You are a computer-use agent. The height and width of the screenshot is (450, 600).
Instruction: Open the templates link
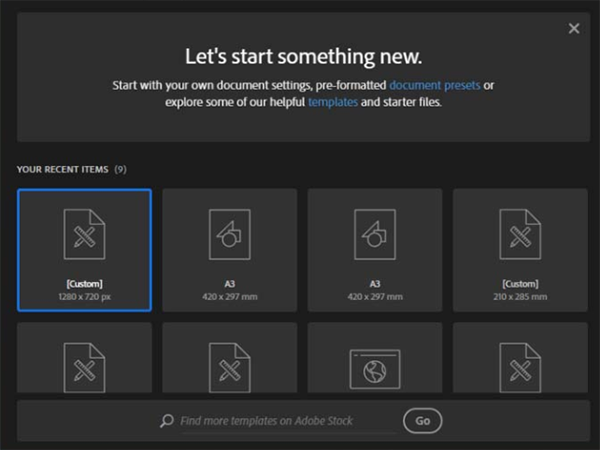333,102
